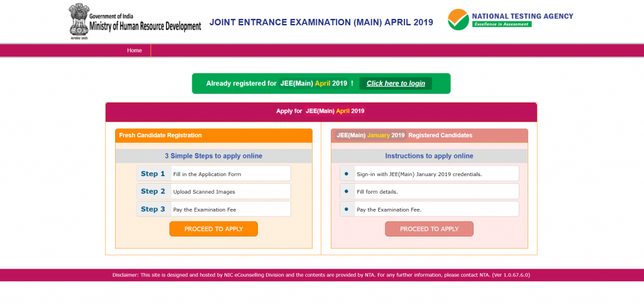Click the 'Already registered for JEE(Main) April 2019' text
This screenshot has height=307, width=644.
[x=279, y=84]
